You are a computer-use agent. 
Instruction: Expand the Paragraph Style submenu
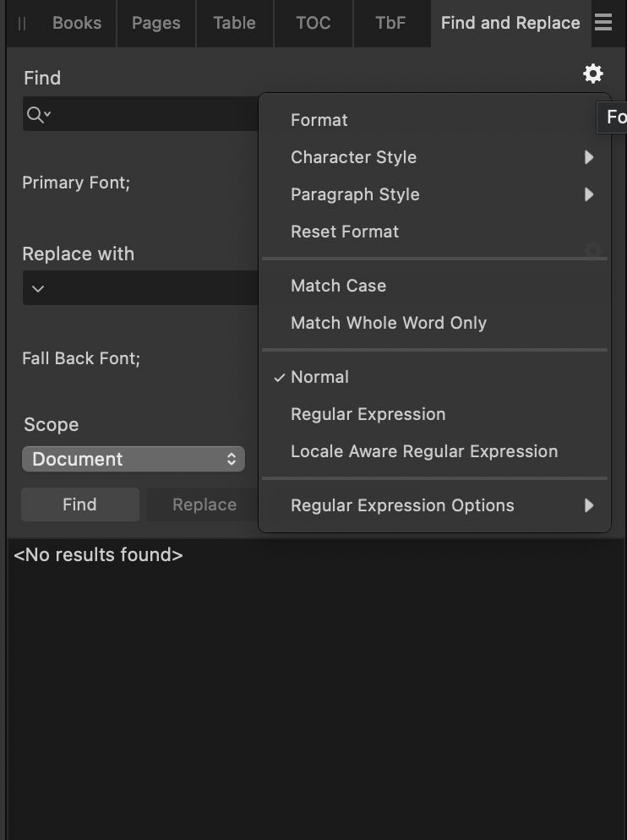[355, 194]
